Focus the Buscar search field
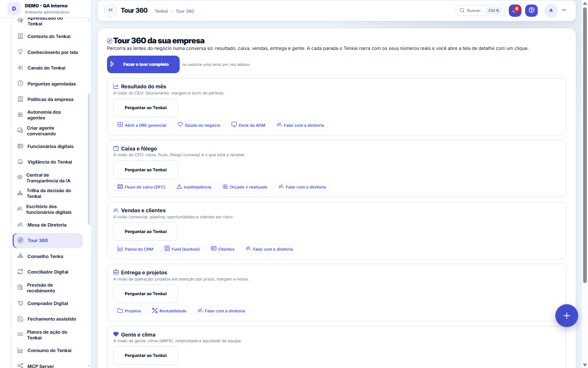Image resolution: width=588 pixels, height=368 pixels. (480, 10)
